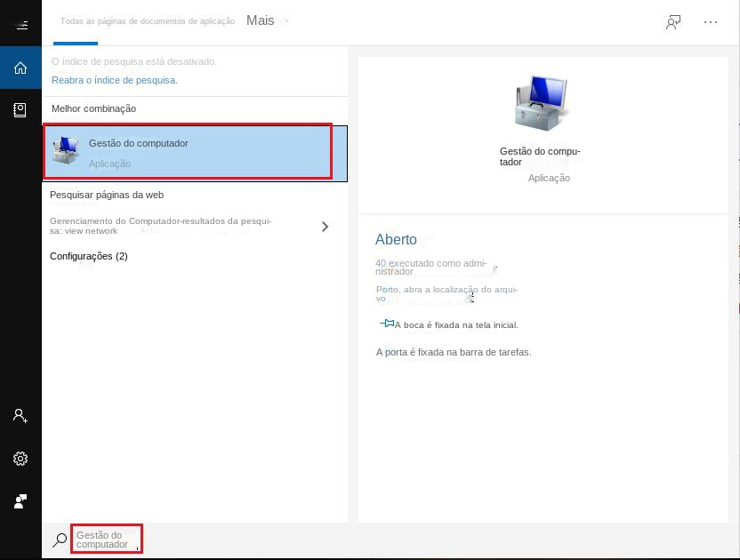Click the search input containing 'Gestão do computador'
Viewport: 740px width, 560px height.
[x=106, y=538]
